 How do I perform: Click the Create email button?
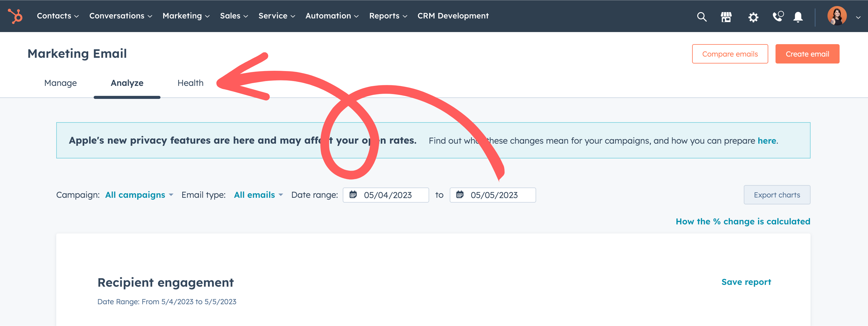click(807, 54)
